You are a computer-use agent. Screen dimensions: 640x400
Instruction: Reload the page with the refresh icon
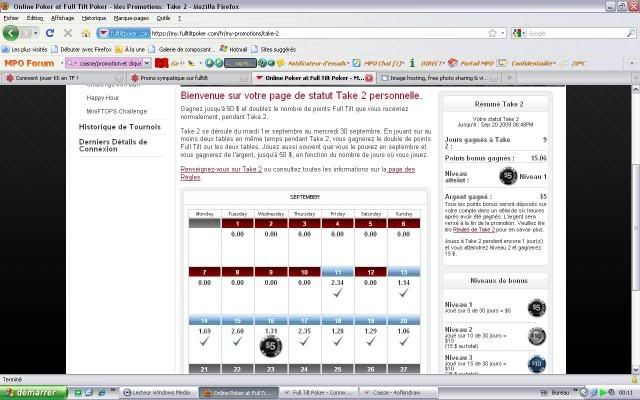tap(50, 33)
